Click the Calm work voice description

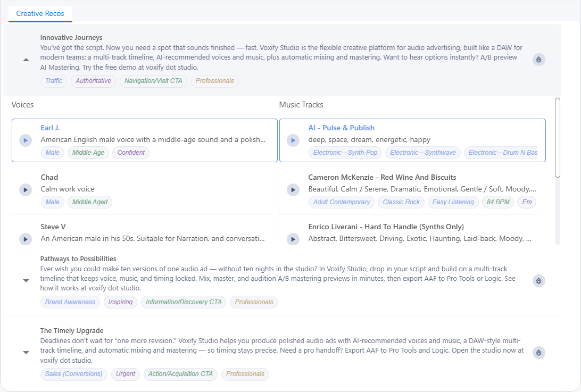(68, 189)
